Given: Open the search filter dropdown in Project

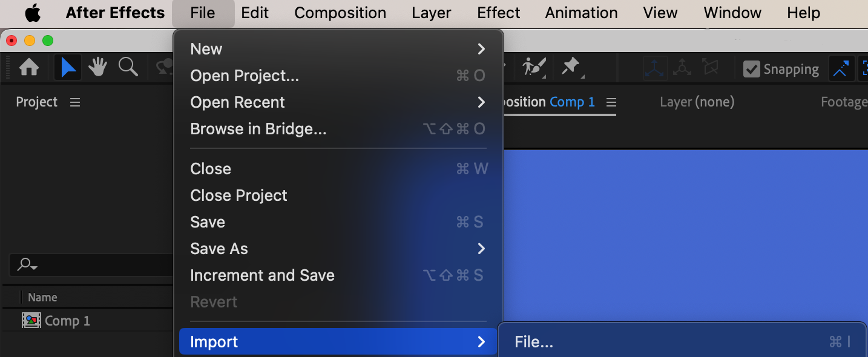Looking at the screenshot, I should pos(27,264).
